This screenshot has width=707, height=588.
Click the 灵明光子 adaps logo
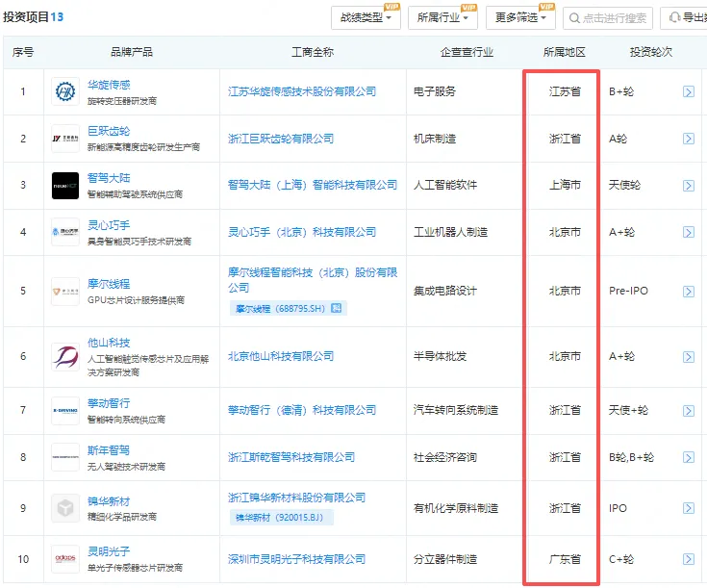point(65,559)
